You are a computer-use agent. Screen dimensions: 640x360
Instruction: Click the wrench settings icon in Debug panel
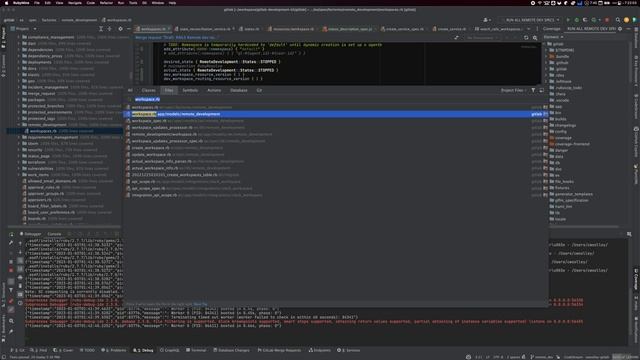click(11, 243)
